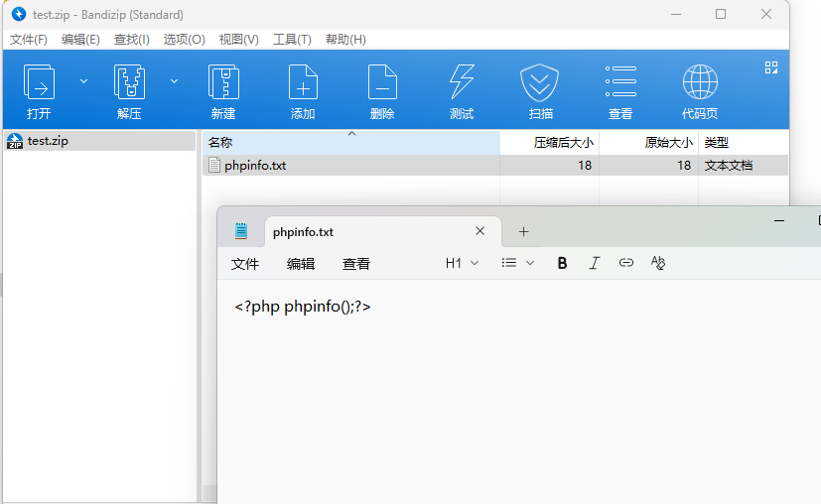This screenshot has height=504, width=821.
Task: Click the Extract (解压) toolbar icon
Action: tap(129, 82)
